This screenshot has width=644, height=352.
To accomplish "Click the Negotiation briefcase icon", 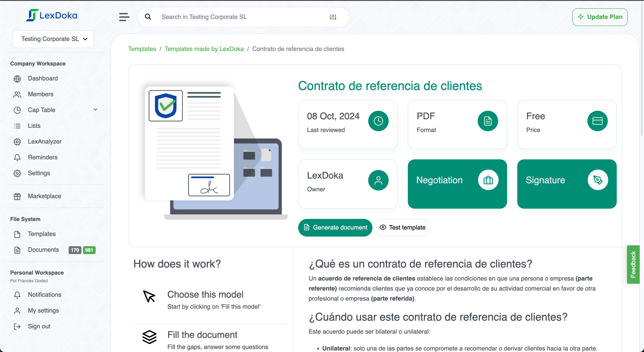I will (488, 180).
